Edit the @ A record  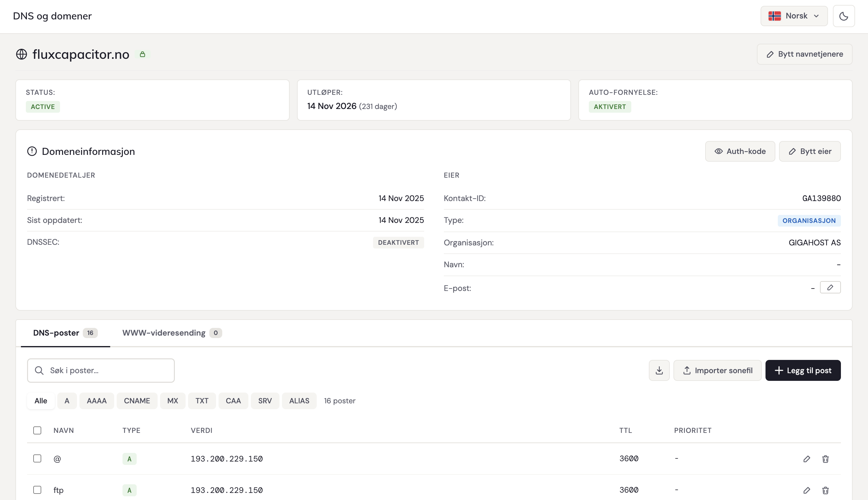pos(806,459)
